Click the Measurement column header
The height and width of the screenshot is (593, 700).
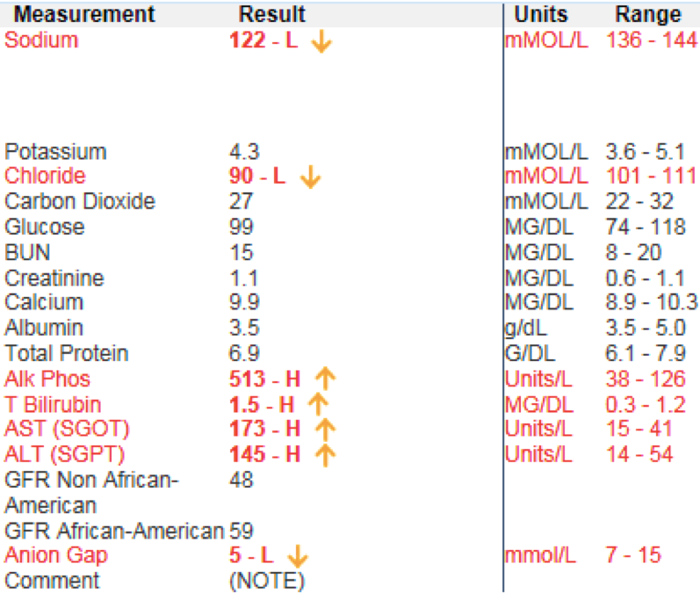coord(84,15)
